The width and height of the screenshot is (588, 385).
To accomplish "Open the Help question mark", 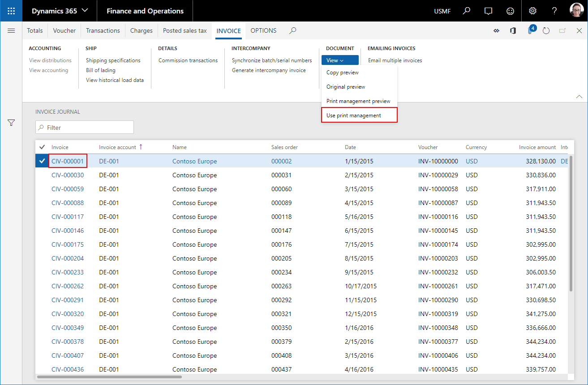I will pyautogui.click(x=554, y=11).
